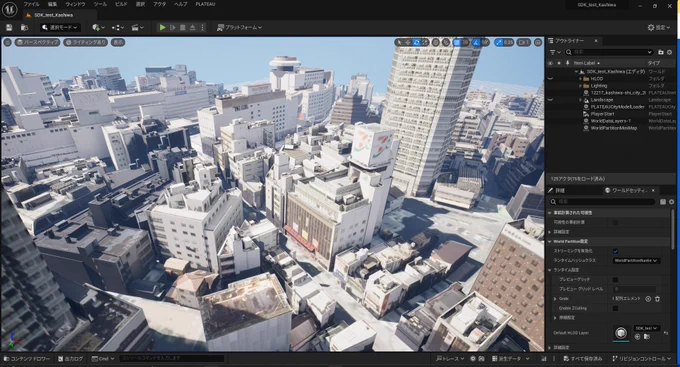Click the Stop simulation square button
Image resolution: width=680 pixels, height=367 pixels.
(x=183, y=27)
